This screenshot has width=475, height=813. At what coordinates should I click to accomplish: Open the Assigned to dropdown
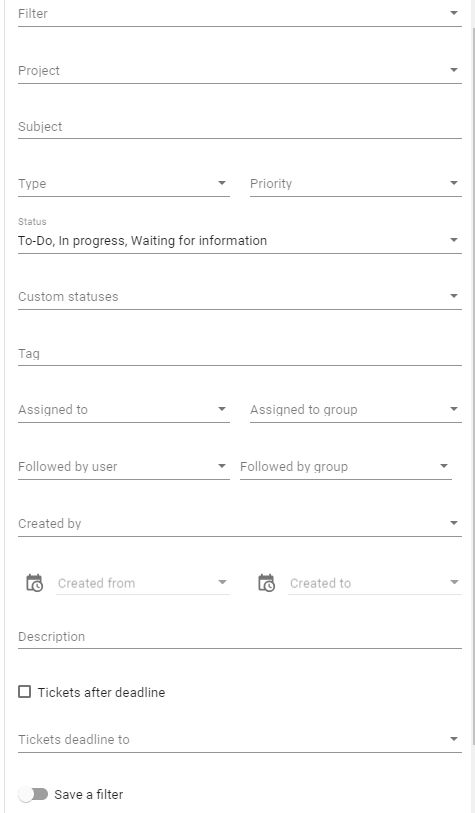point(123,410)
